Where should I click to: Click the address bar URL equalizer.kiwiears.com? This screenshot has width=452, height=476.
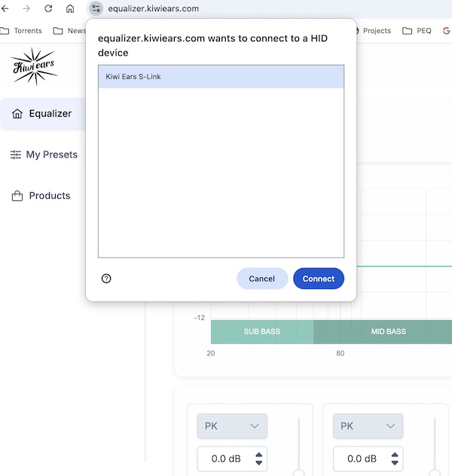[153, 8]
